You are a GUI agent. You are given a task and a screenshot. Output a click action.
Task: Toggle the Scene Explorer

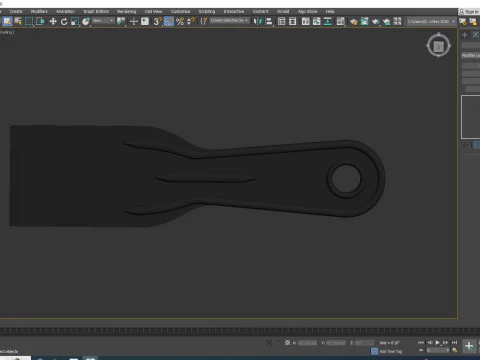point(281,22)
